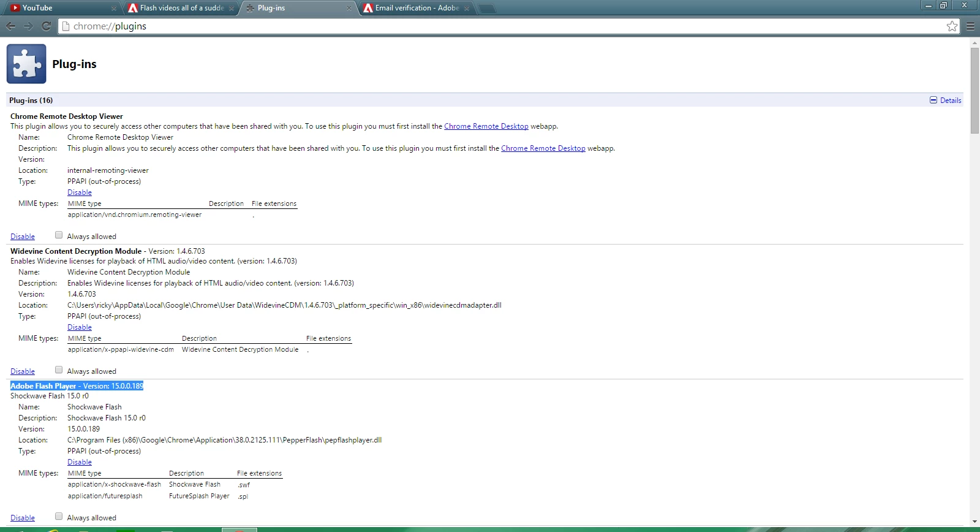Click the application/x-ppapi-widevine-cdm MIME type
This screenshot has height=532, width=980.
coord(121,349)
